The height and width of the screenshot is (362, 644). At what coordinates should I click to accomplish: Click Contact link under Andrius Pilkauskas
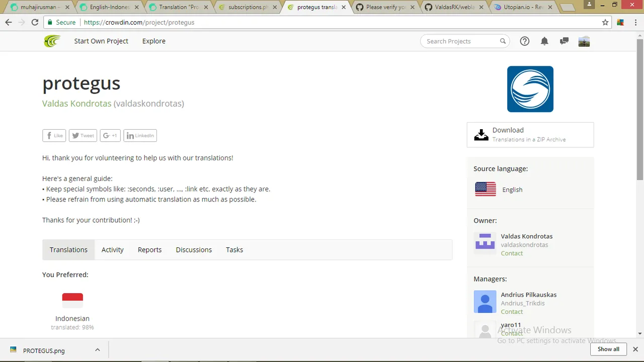512,312
